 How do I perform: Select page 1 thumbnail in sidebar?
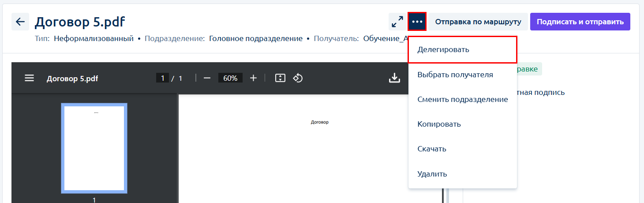(94, 148)
